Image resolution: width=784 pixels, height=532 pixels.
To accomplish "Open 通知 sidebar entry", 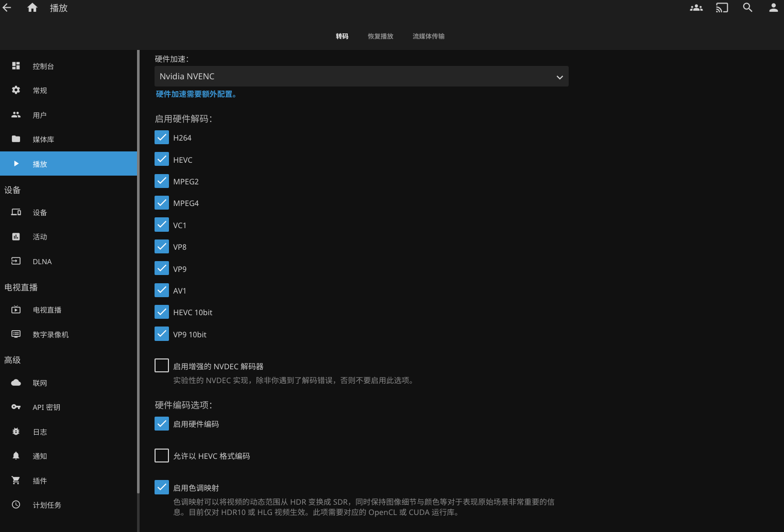I will pos(69,456).
